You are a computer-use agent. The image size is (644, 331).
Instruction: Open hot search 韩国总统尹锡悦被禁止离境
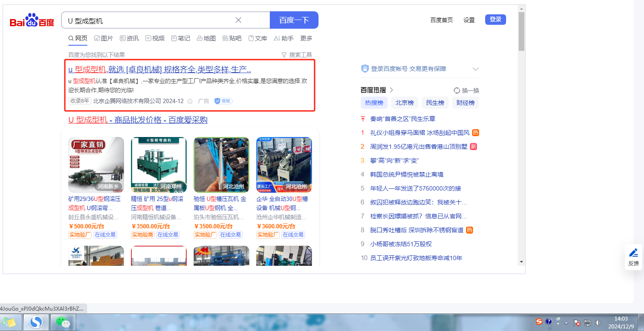click(407, 174)
